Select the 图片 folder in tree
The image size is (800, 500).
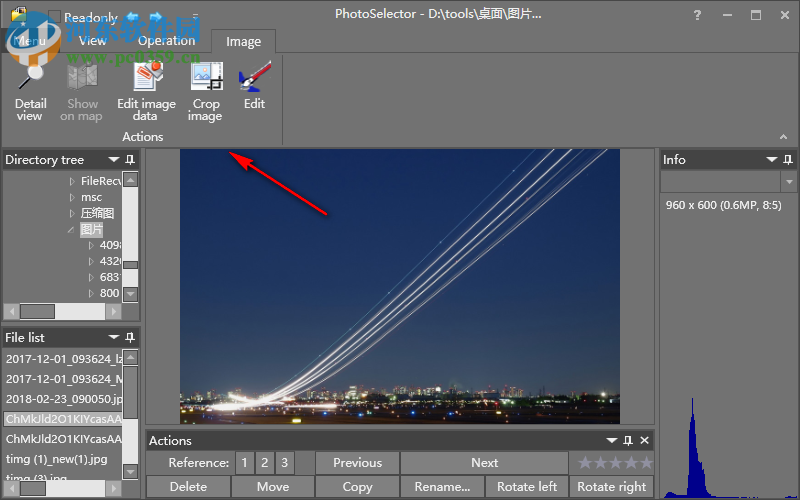pos(92,230)
